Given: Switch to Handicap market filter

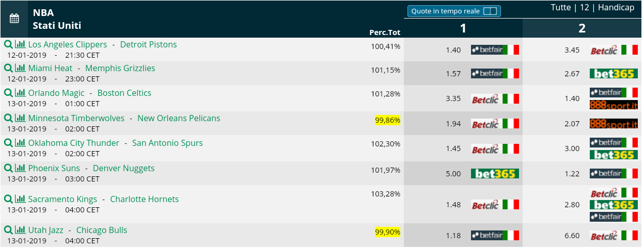Looking at the screenshot, I should point(616,8).
